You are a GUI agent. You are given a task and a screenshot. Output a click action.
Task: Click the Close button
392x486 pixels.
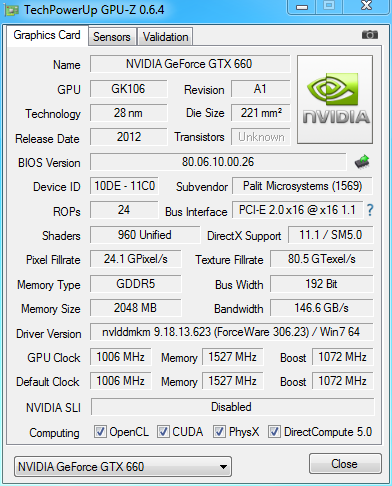(x=345, y=463)
